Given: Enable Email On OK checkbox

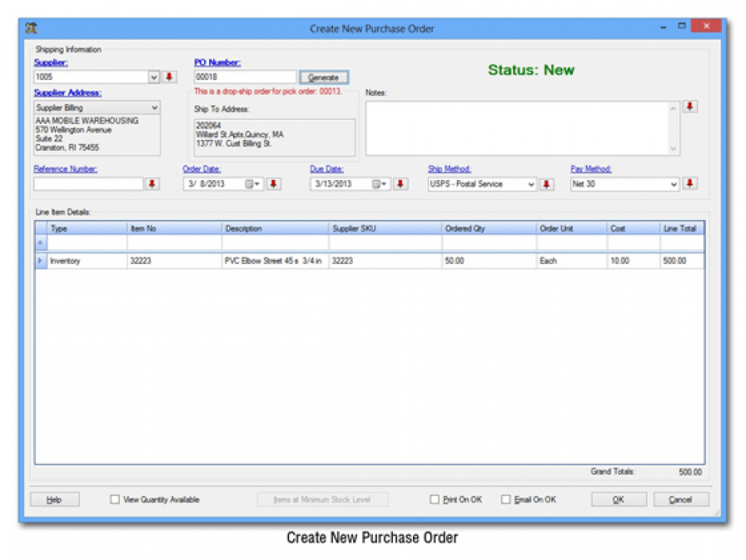Looking at the screenshot, I should tap(506, 499).
